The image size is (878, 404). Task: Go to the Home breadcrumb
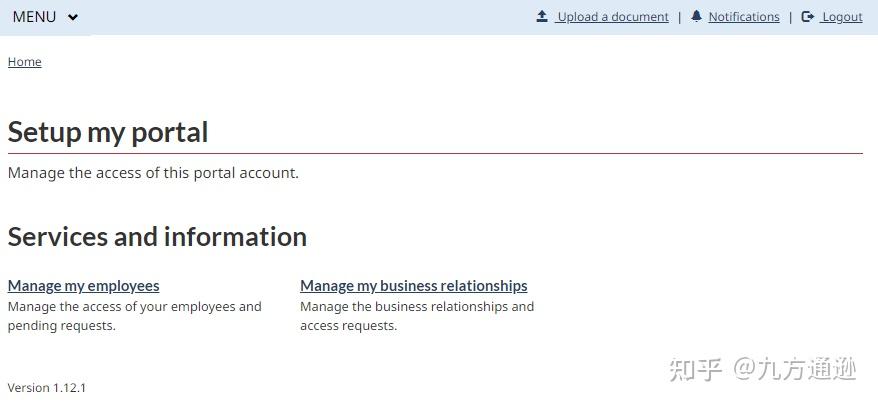click(x=25, y=62)
